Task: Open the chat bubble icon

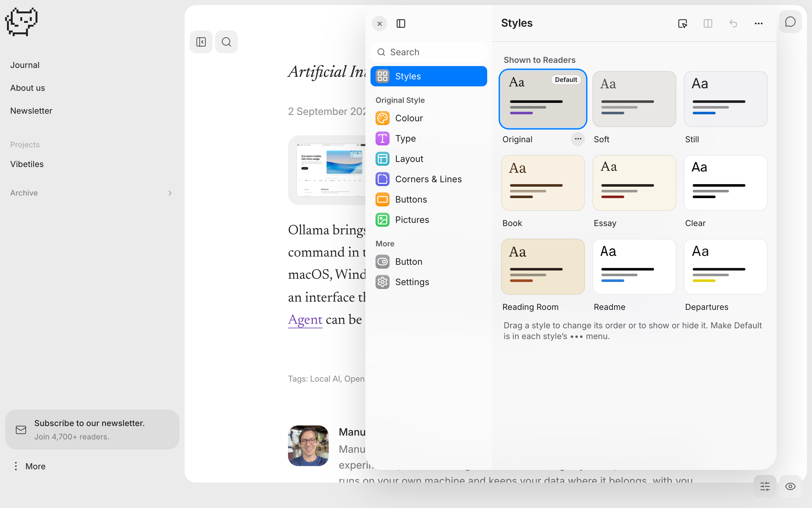Action: pos(790,22)
